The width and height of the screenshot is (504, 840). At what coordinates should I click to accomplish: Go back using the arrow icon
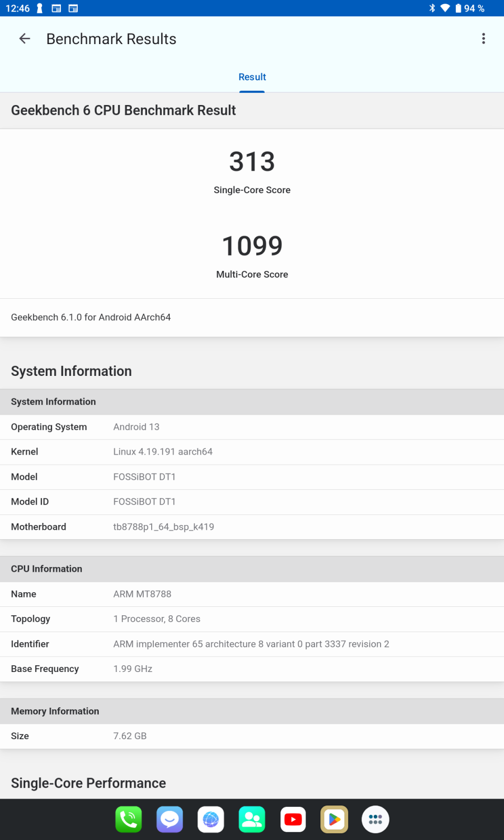(25, 38)
